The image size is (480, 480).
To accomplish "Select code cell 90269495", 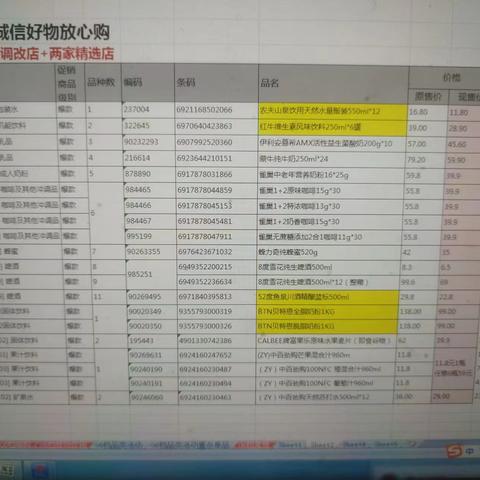I will pyautogui.click(x=152, y=296).
